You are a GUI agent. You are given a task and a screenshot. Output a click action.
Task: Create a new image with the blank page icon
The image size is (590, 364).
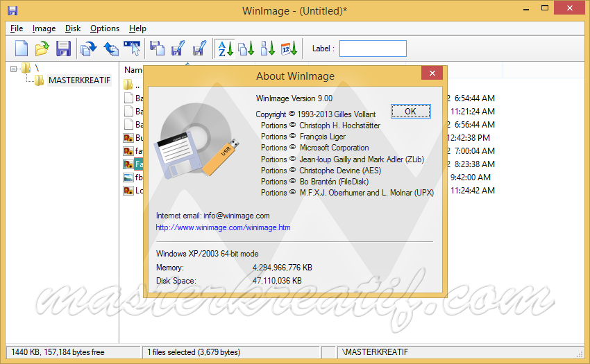pyautogui.click(x=22, y=49)
